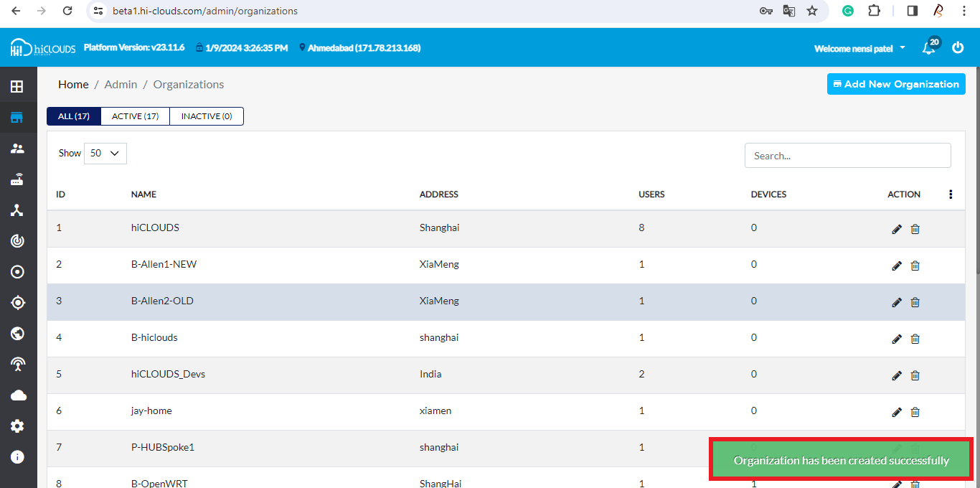This screenshot has width=980, height=488.
Task: Open the globe icon in sidebar
Action: point(18,334)
